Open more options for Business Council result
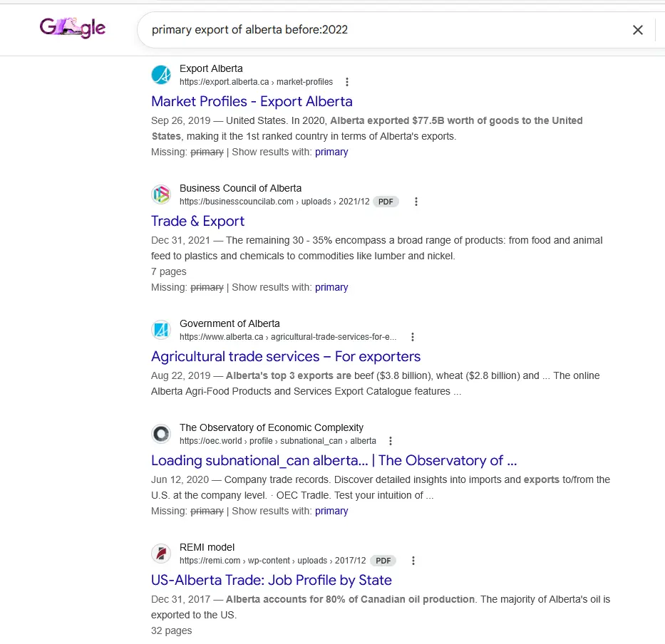This screenshot has height=644, width=665. point(416,202)
